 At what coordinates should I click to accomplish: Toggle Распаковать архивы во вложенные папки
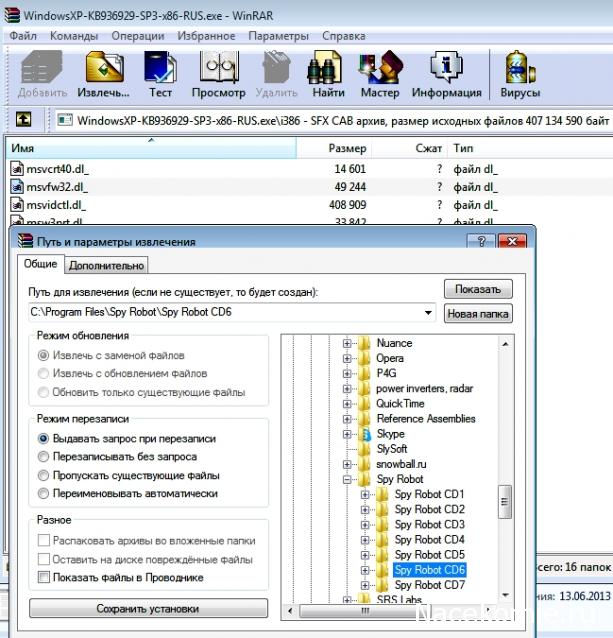coord(44,541)
